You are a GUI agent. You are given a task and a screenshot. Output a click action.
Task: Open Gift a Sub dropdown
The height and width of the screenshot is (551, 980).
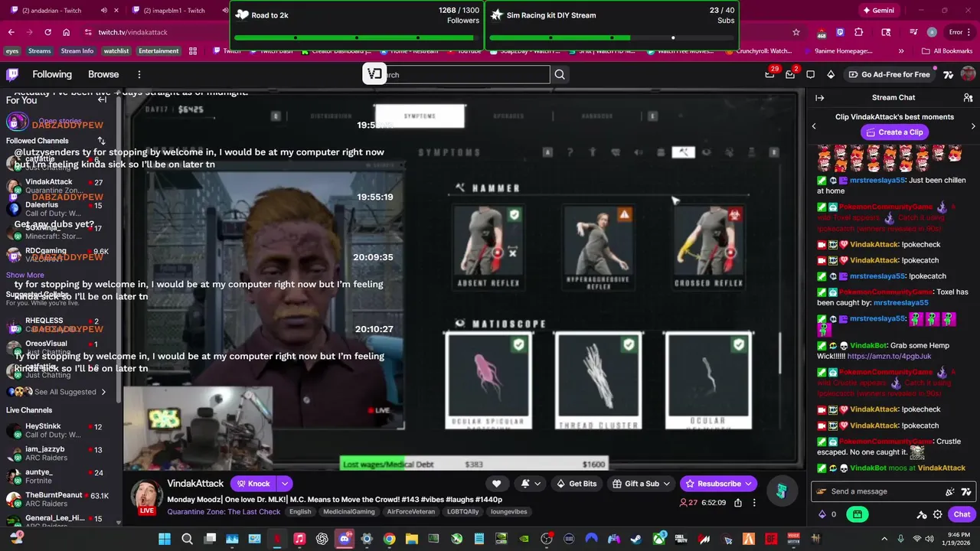(642, 484)
